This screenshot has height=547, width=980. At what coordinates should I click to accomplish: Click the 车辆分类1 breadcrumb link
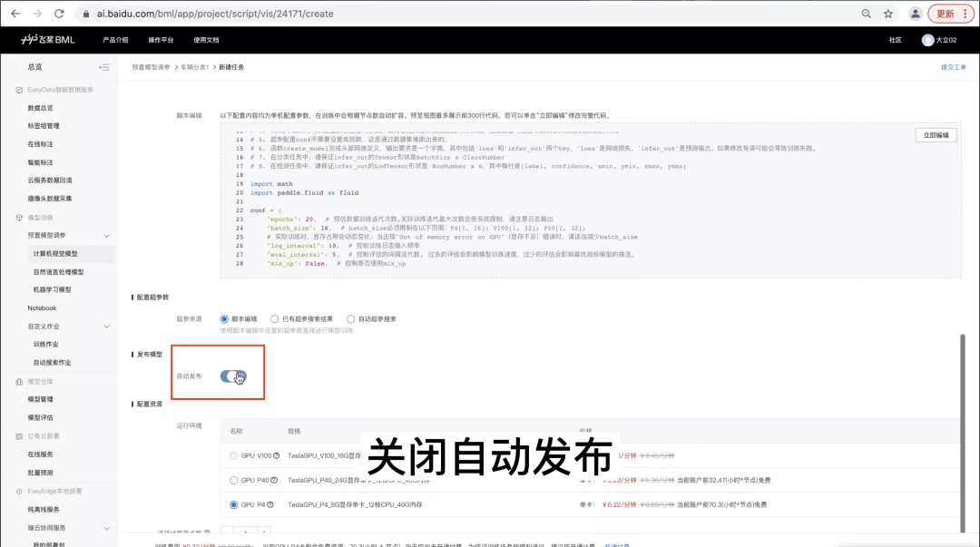point(194,67)
